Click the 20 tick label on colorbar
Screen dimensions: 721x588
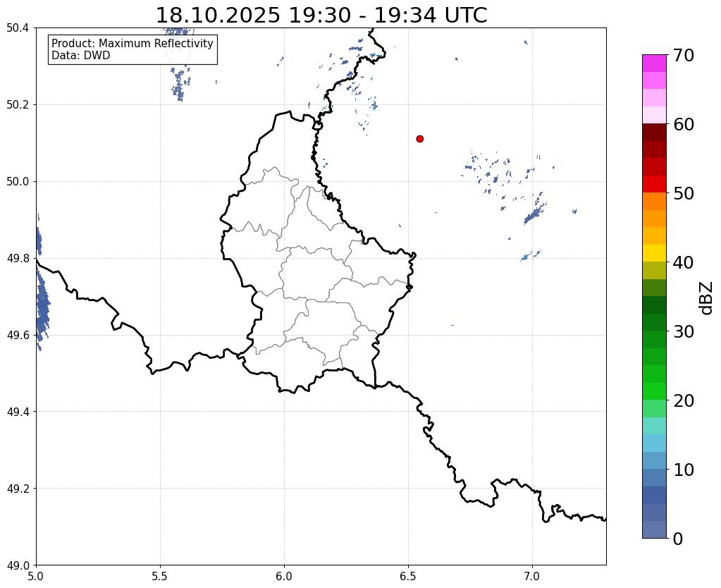coord(684,400)
